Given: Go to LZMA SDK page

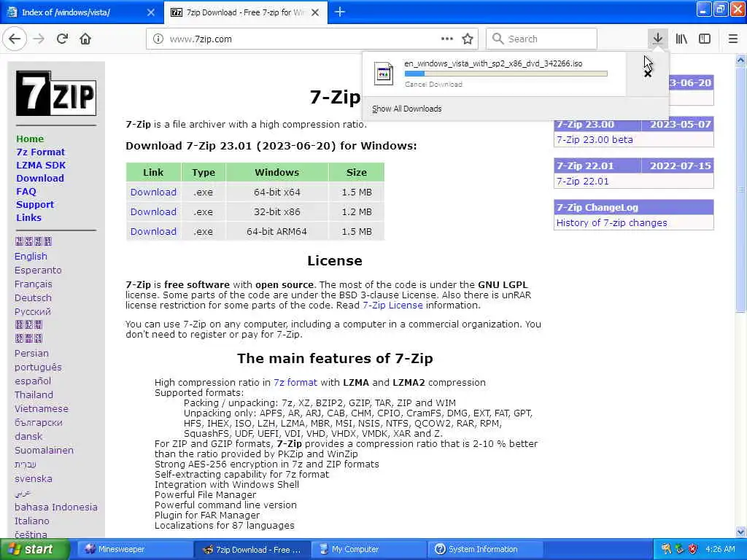Looking at the screenshot, I should coord(41,165).
